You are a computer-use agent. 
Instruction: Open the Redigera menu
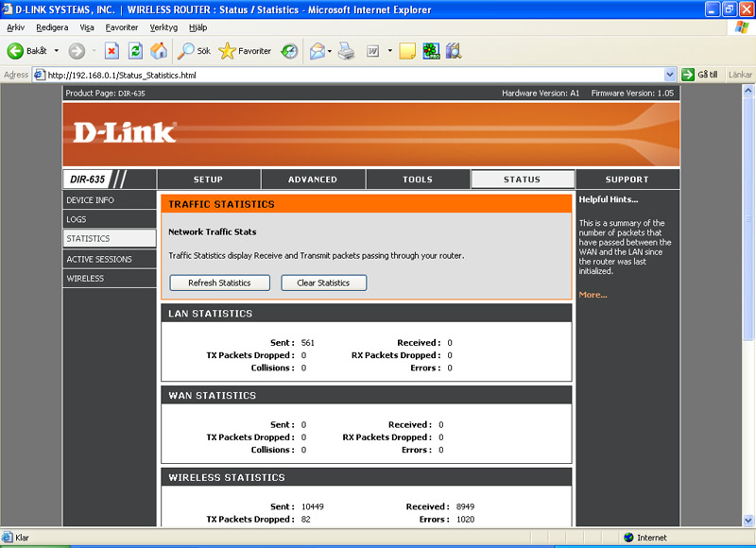point(52,27)
